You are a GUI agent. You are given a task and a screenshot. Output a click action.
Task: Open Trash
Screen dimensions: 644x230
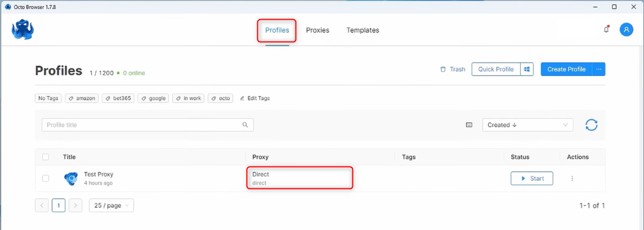(453, 69)
